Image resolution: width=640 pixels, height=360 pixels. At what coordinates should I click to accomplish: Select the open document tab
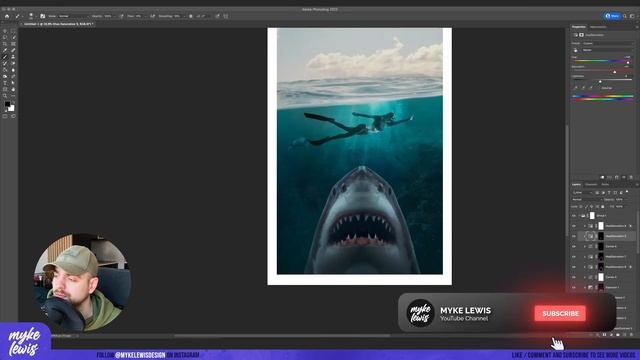tap(58, 24)
